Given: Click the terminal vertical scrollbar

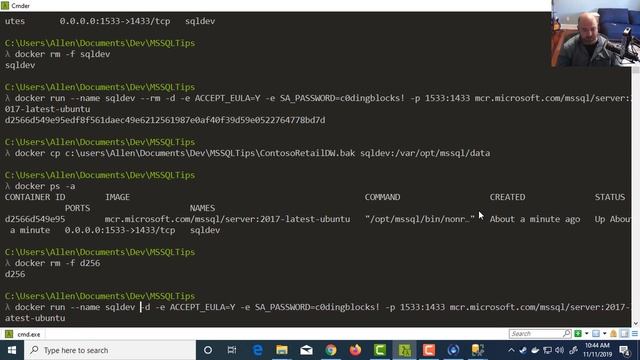Looking at the screenshot, I should coord(636,192).
